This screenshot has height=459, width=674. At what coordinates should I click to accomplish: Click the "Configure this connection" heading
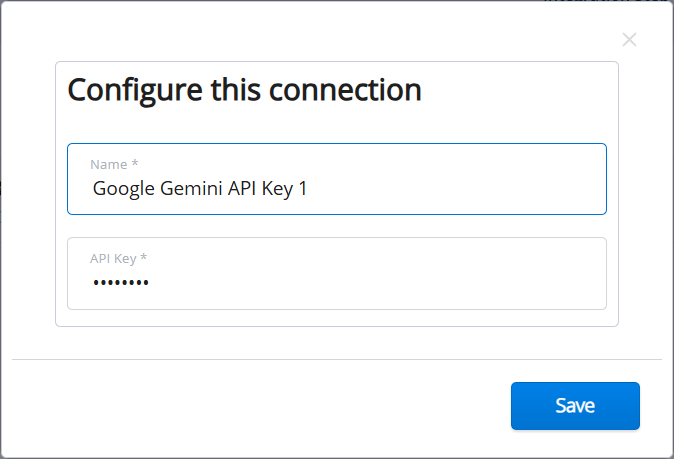pyautogui.click(x=244, y=90)
